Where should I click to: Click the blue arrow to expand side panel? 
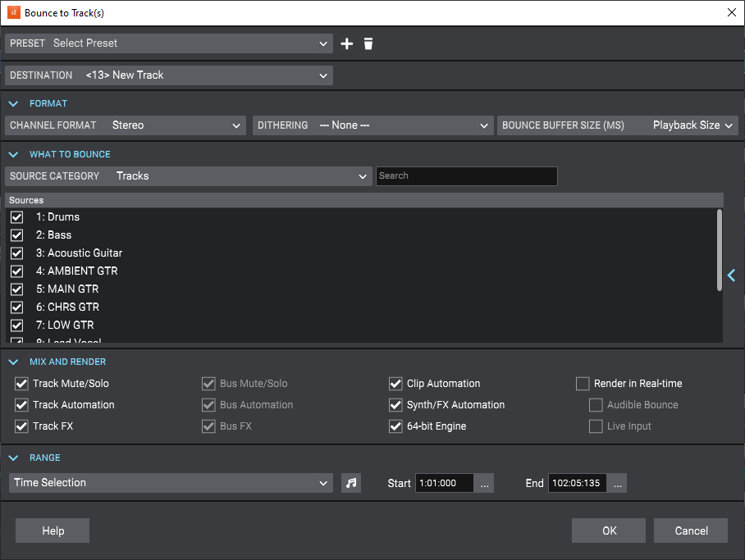[x=731, y=275]
